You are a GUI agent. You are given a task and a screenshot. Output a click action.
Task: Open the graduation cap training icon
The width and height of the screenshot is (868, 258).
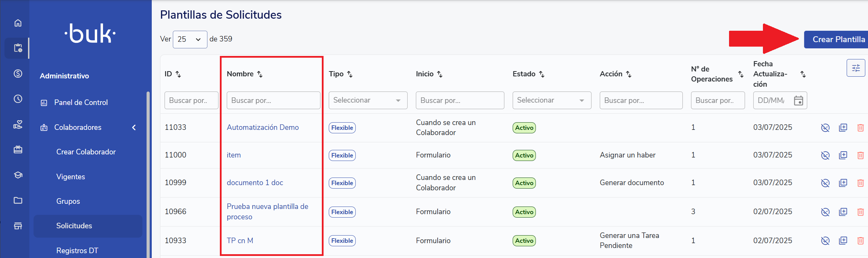18,175
